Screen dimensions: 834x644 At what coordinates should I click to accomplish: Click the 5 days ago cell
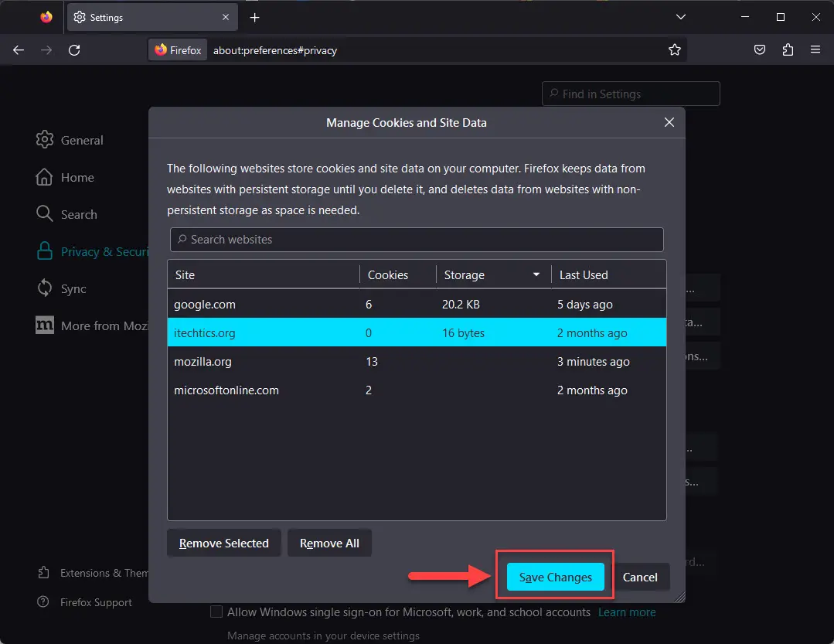pos(584,304)
